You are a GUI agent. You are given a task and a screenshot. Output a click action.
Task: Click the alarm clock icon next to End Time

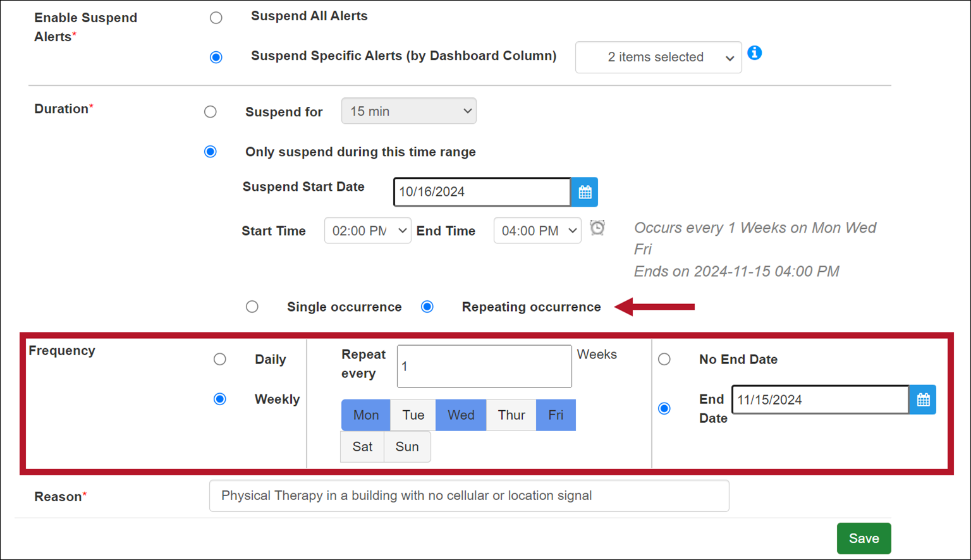(597, 228)
